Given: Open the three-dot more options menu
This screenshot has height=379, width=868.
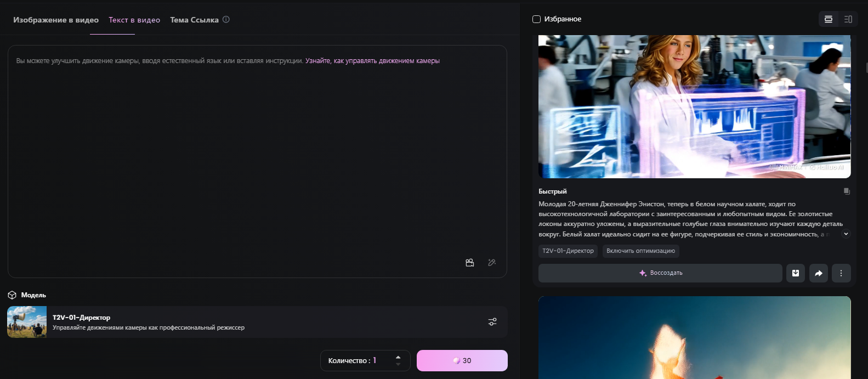Looking at the screenshot, I should tap(841, 273).
